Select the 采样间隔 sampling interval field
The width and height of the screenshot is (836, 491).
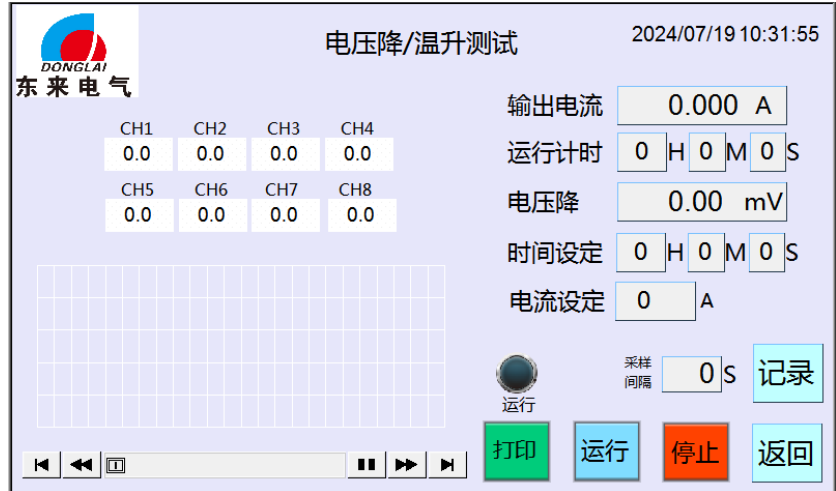point(691,374)
